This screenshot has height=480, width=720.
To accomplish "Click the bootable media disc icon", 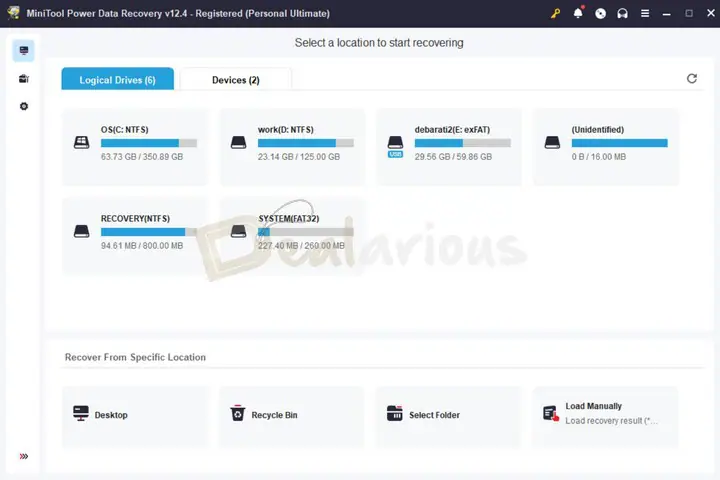I will (x=600, y=14).
